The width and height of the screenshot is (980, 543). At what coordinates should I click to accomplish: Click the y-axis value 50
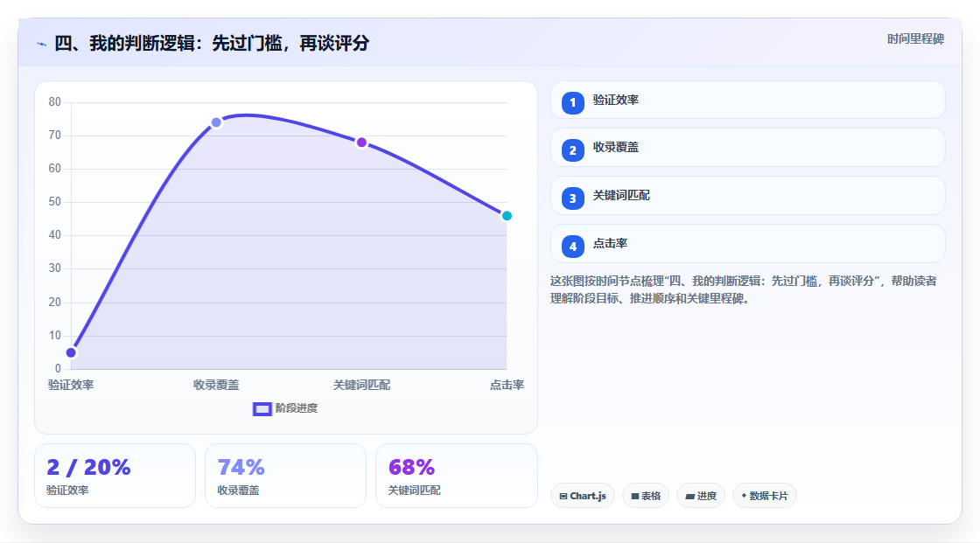[x=55, y=202]
